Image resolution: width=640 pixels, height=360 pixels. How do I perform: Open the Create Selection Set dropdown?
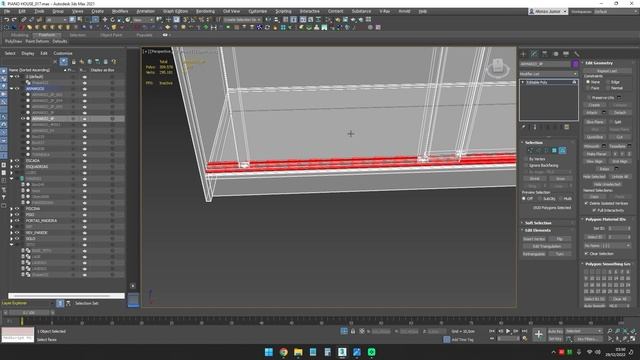click(x=242, y=20)
